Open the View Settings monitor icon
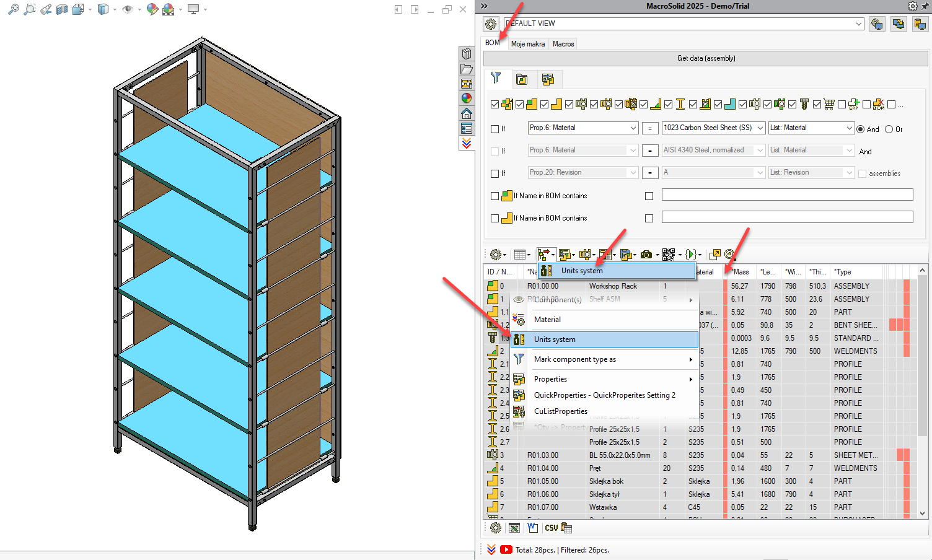The height and width of the screenshot is (560, 932). 193,9
